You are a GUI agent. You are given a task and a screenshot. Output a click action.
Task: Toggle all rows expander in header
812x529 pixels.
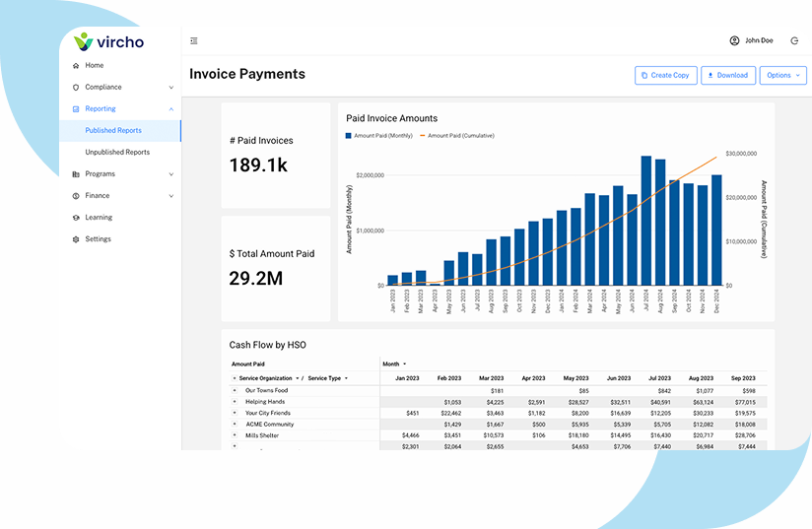(235, 378)
